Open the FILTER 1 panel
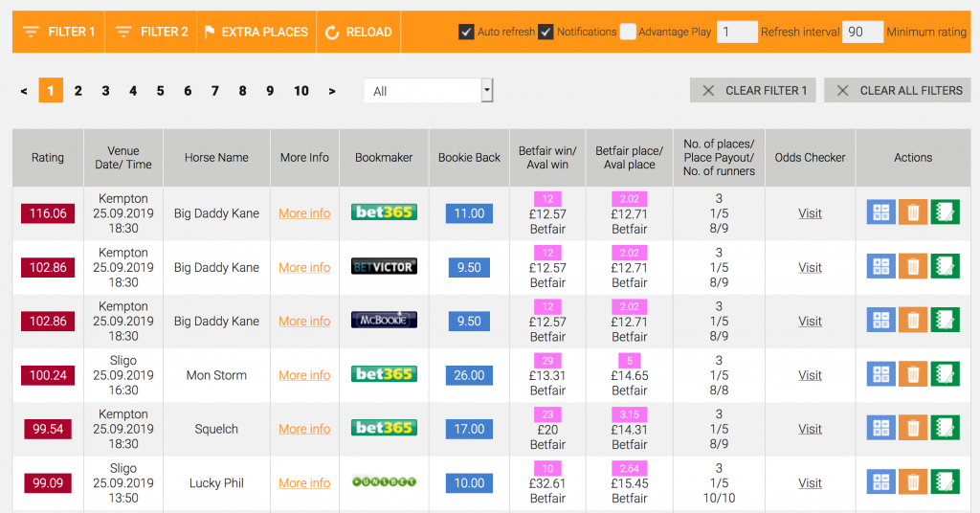The image size is (980, 513). click(x=58, y=32)
